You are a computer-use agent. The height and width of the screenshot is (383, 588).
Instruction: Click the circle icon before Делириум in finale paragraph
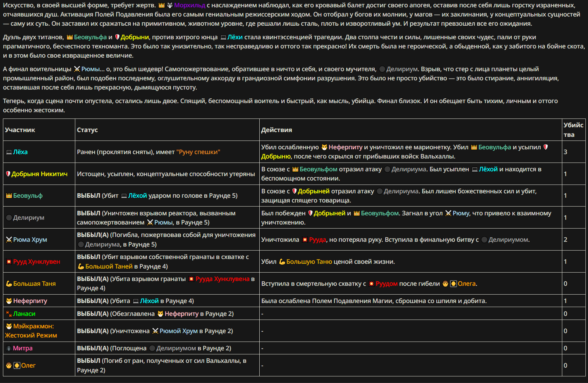pyautogui.click(x=382, y=69)
